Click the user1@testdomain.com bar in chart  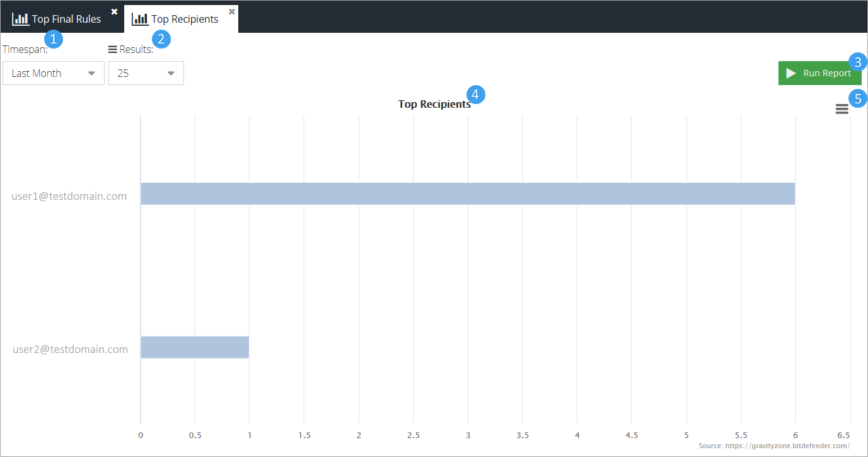(467, 194)
